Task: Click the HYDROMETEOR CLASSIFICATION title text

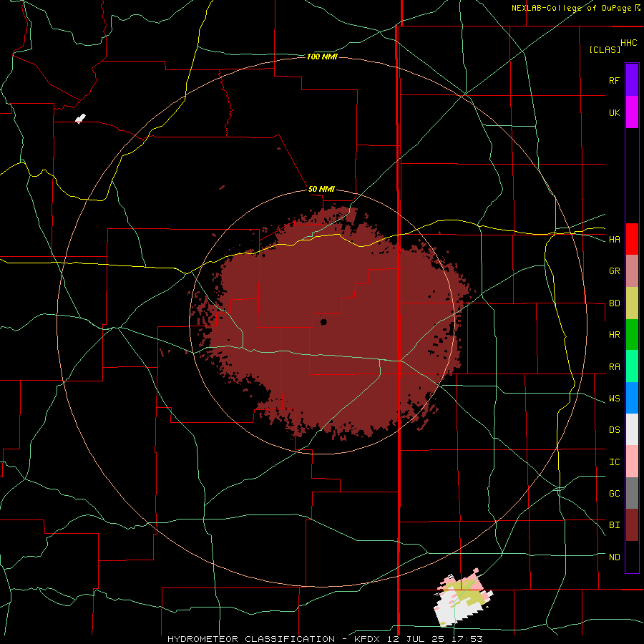Action: click(251, 639)
